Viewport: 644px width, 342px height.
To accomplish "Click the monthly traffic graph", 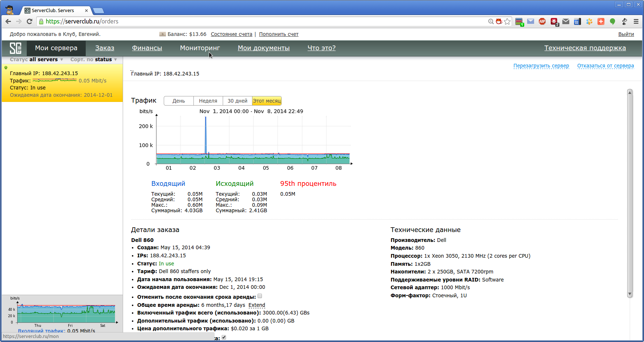I will pos(245,140).
